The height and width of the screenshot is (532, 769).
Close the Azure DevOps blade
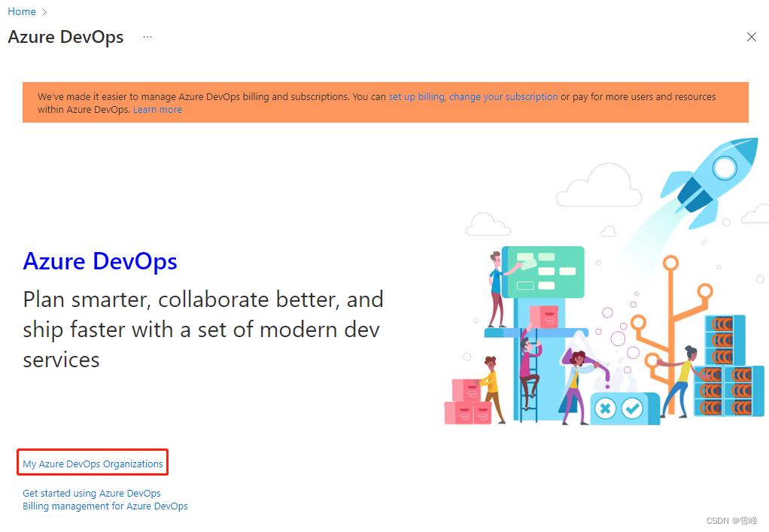[x=751, y=38]
